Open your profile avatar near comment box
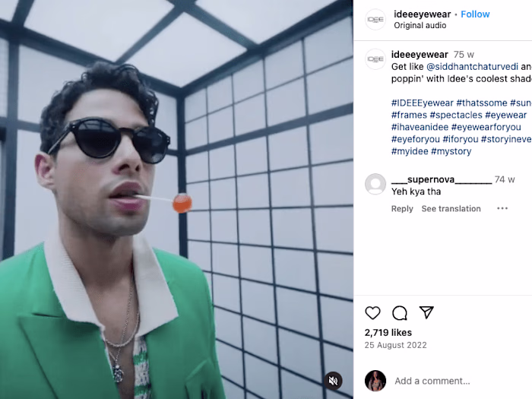Image resolution: width=532 pixels, height=399 pixels. point(375,381)
